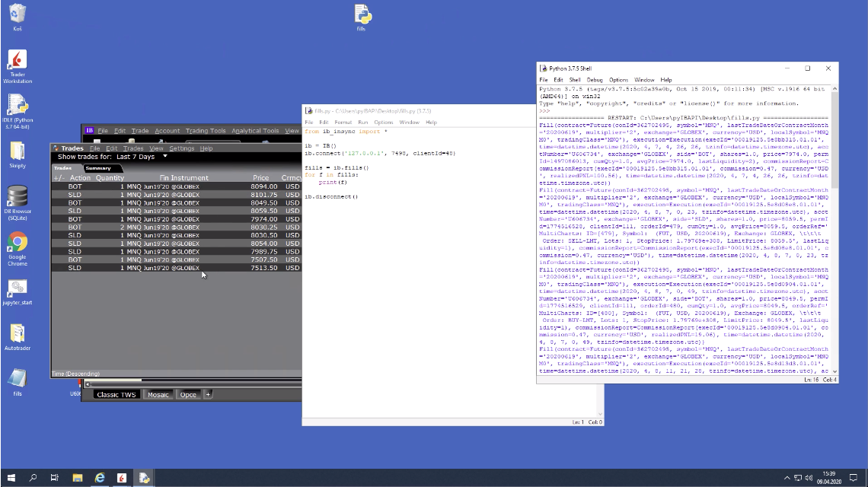Viewport: 868px width, 487px height.
Task: Sort trades by the Price column header
Action: pos(260,178)
